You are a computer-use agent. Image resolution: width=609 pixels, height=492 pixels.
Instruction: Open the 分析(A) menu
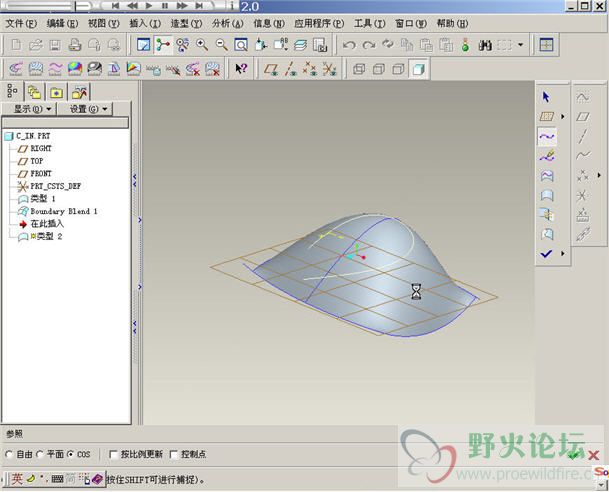(227, 23)
